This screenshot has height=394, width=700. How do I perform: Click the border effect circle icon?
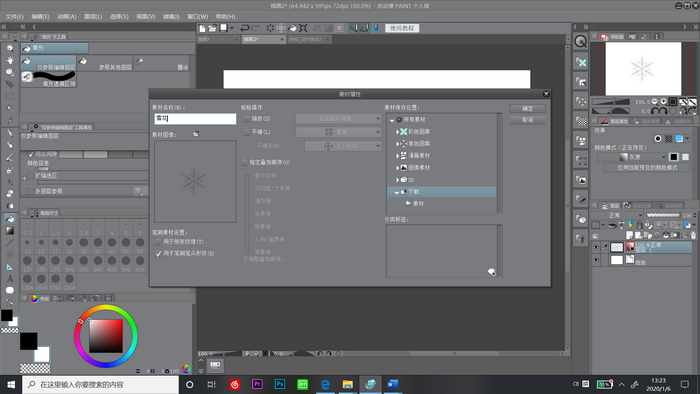(x=658, y=139)
